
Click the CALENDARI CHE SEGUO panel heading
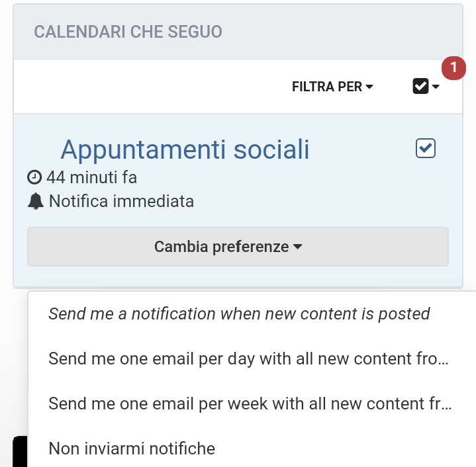coord(128,32)
